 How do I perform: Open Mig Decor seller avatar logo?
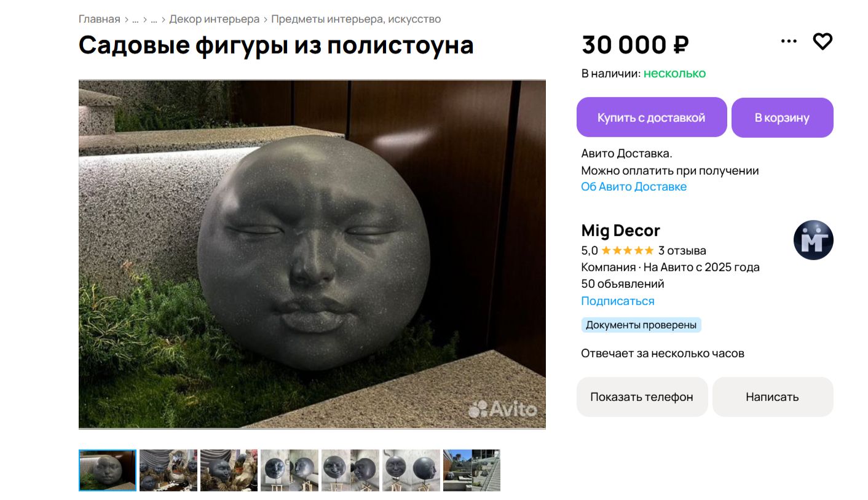click(x=813, y=240)
